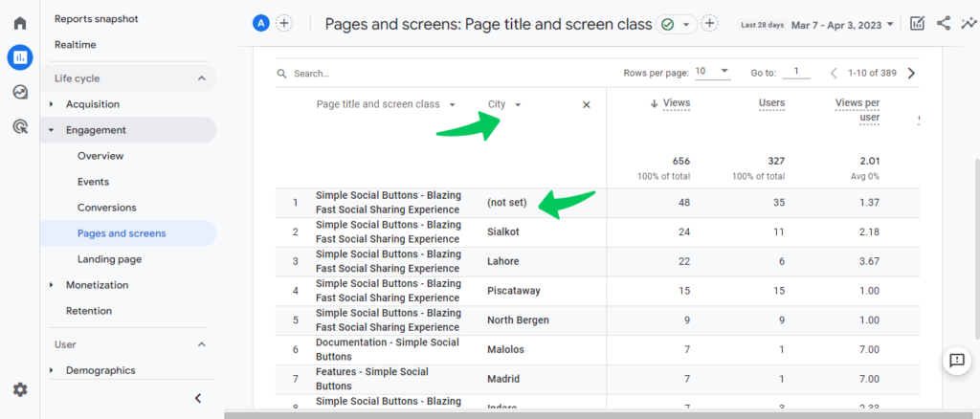The width and height of the screenshot is (980, 419).
Task: Open Realtime report
Action: 75,45
